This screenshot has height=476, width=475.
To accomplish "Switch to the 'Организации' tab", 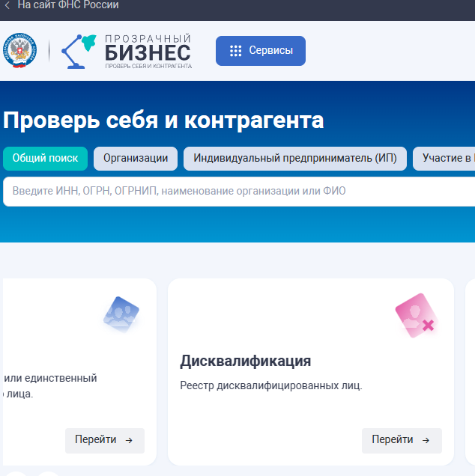I will pyautogui.click(x=136, y=159).
